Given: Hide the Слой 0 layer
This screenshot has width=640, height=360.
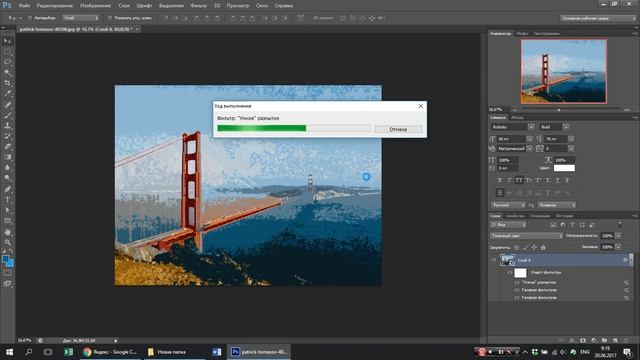Looking at the screenshot, I should coord(493,260).
